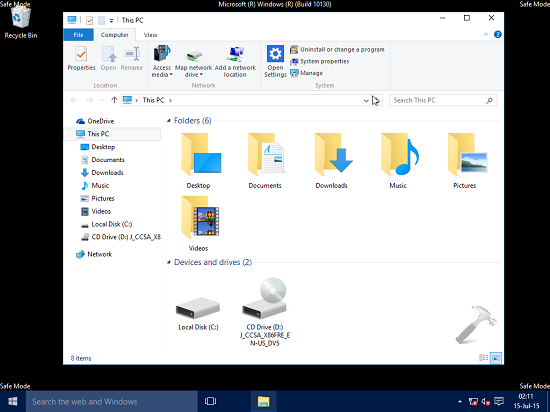Collapse the ribbon with chevron arrow
Viewport: 550px width, 412px height.
(x=486, y=34)
